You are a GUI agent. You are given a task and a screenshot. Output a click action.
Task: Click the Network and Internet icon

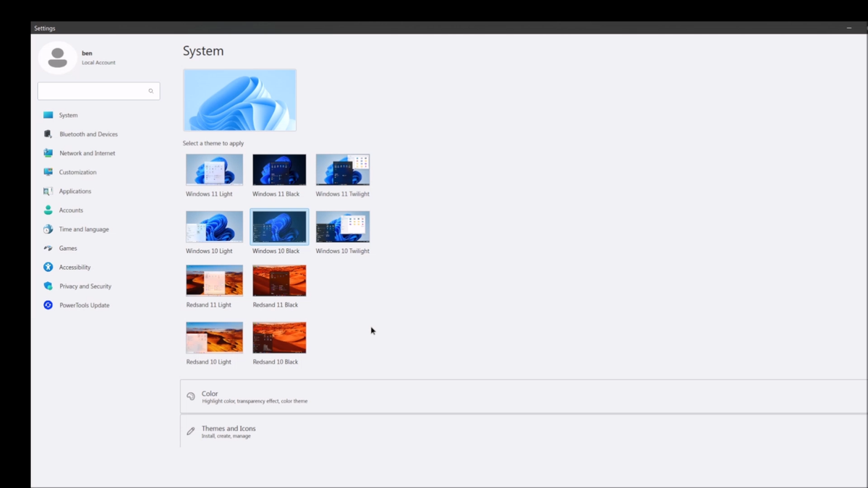click(x=48, y=153)
